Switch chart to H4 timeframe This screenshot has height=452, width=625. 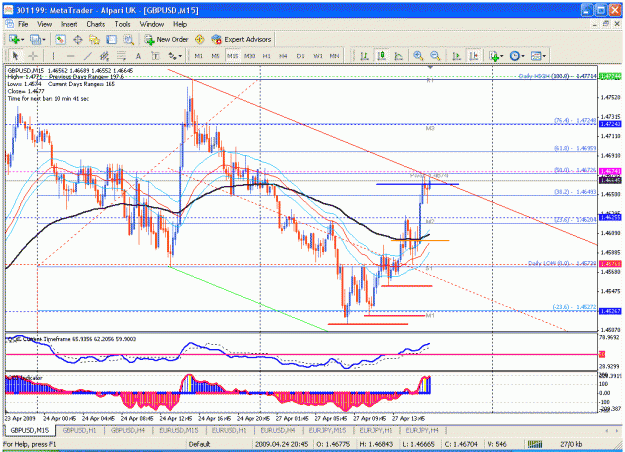click(x=283, y=56)
